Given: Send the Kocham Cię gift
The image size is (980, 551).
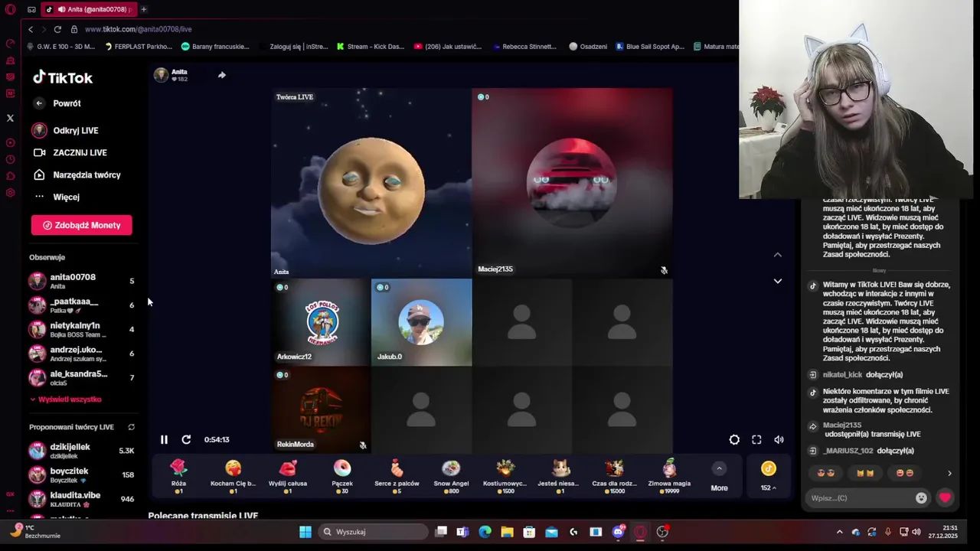Looking at the screenshot, I should coord(233,475).
